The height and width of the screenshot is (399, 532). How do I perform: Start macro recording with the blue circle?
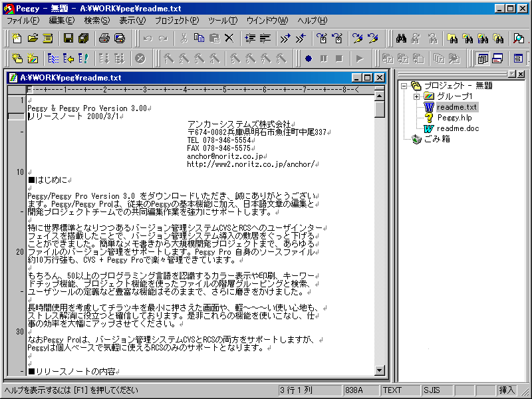click(309, 59)
